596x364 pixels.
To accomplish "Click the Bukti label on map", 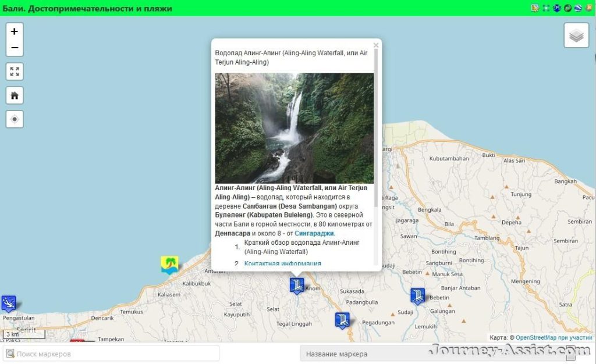I will (x=488, y=155).
